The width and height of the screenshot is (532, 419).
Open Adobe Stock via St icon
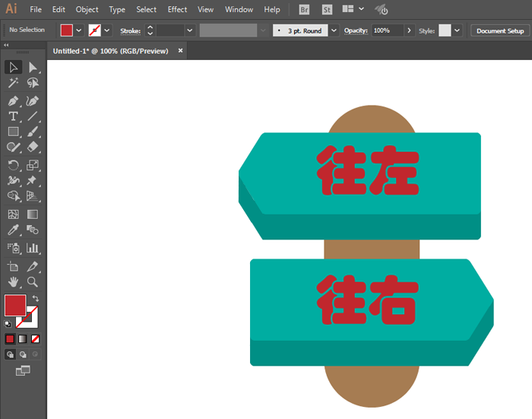(x=327, y=10)
